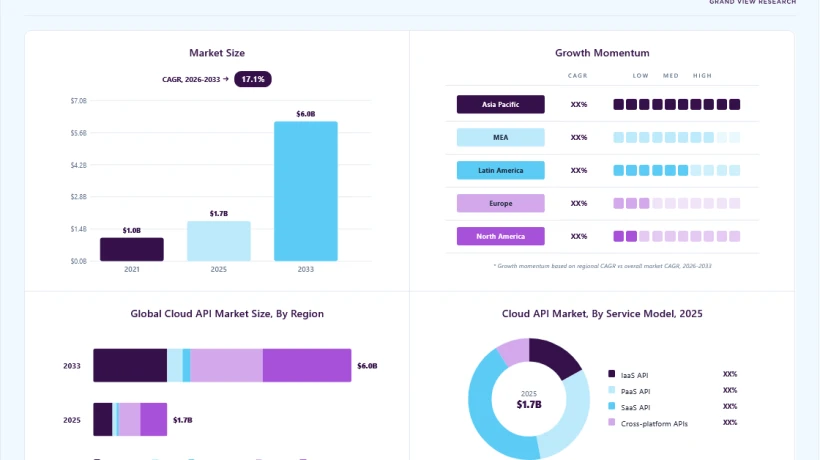Select the North America region label
The height and width of the screenshot is (460, 820).
tap(500, 236)
